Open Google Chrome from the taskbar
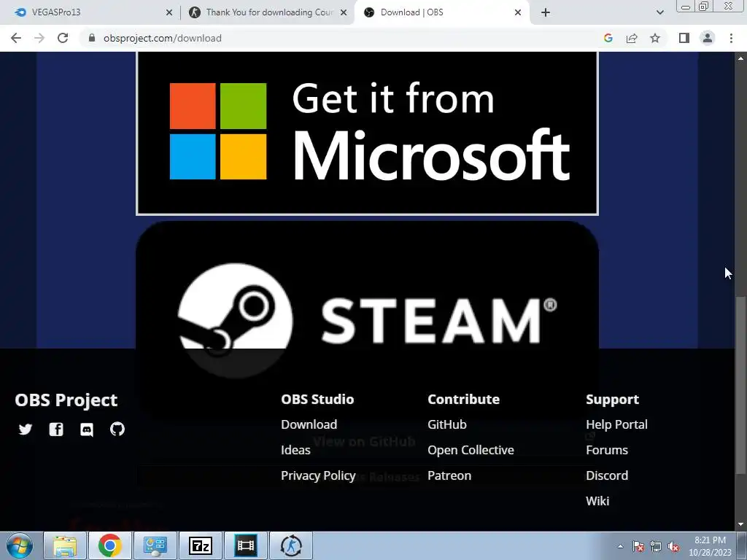The width and height of the screenshot is (747, 560). (110, 545)
